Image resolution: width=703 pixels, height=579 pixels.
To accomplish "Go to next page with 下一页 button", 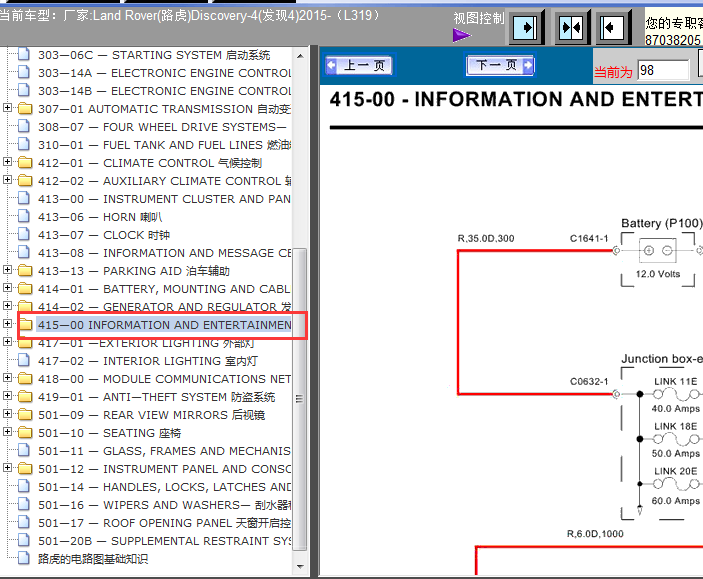I will (x=500, y=65).
